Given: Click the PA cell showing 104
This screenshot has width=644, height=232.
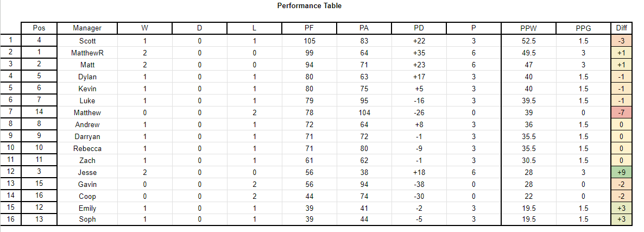Looking at the screenshot, I should coord(364,112).
